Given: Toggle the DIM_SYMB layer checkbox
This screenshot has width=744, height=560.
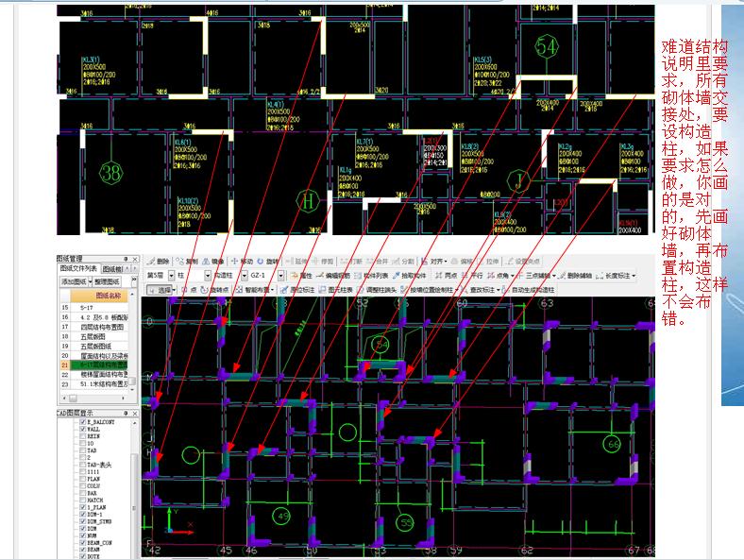Looking at the screenshot, I should point(83,521).
